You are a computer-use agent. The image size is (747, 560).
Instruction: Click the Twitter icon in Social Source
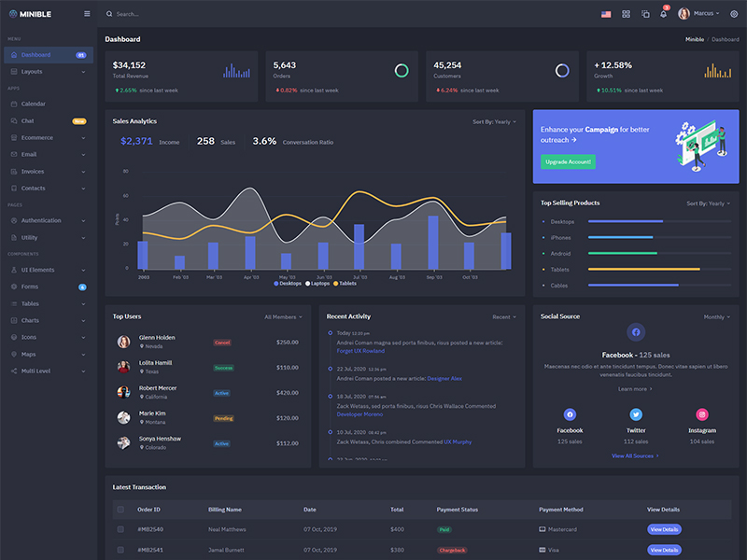[x=636, y=413]
